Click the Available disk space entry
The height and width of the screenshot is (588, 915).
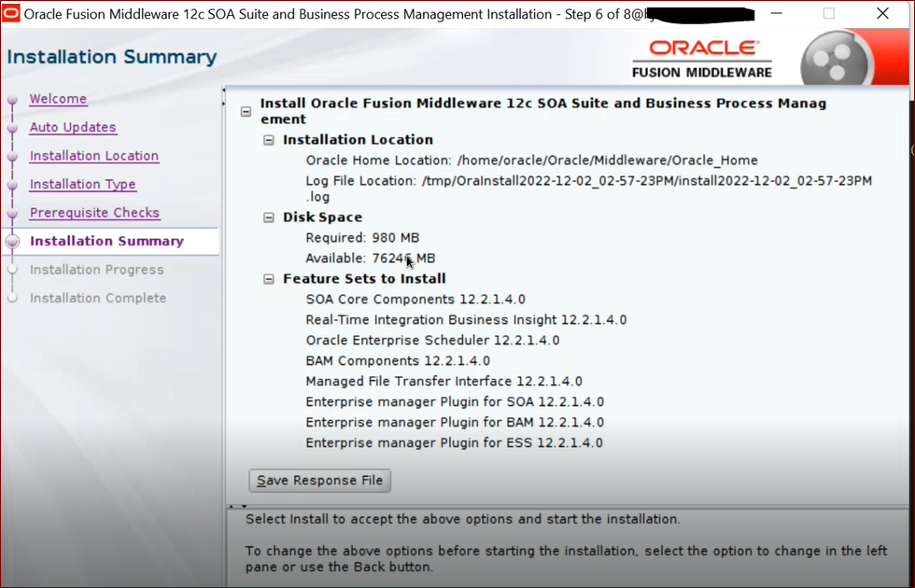click(371, 259)
